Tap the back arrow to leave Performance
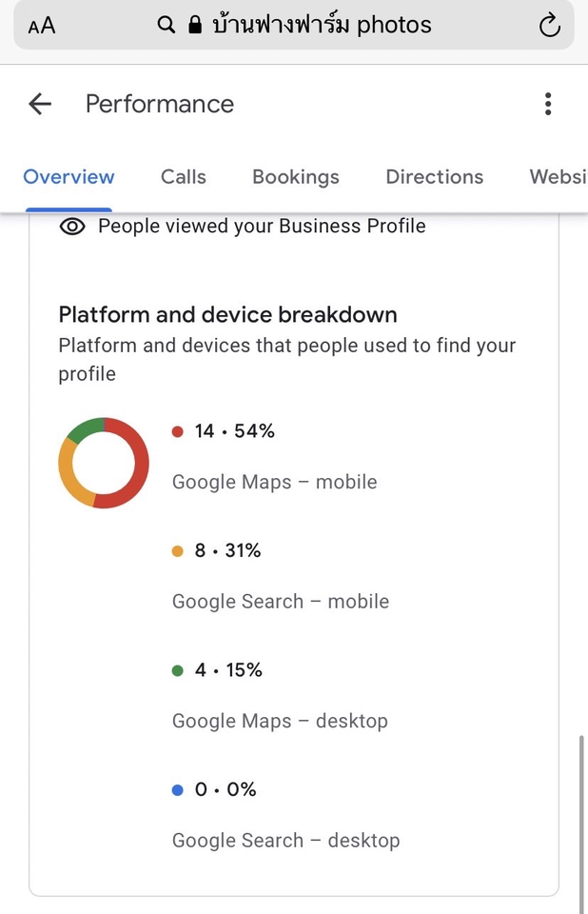This screenshot has width=588, height=914. point(38,104)
